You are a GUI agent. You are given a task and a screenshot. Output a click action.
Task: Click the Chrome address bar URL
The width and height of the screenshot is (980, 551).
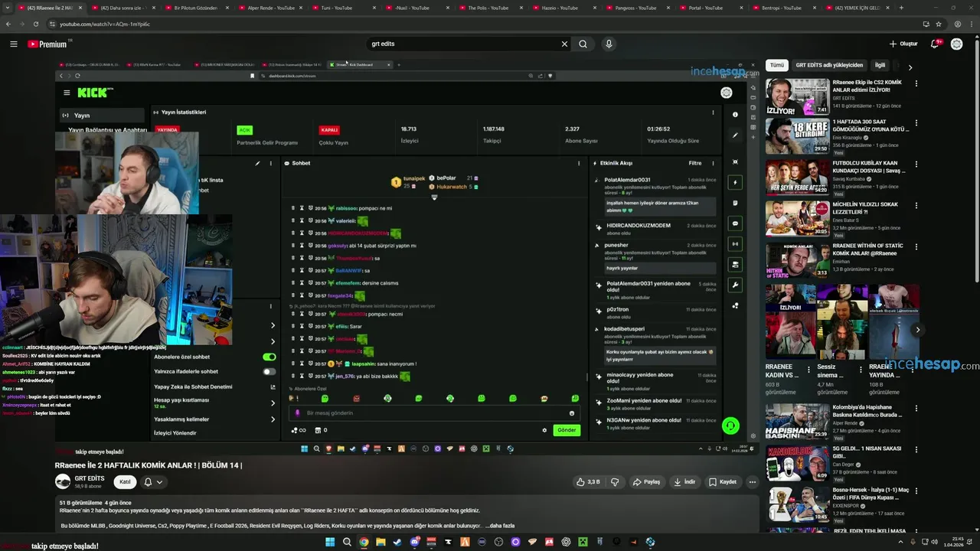[x=105, y=24]
